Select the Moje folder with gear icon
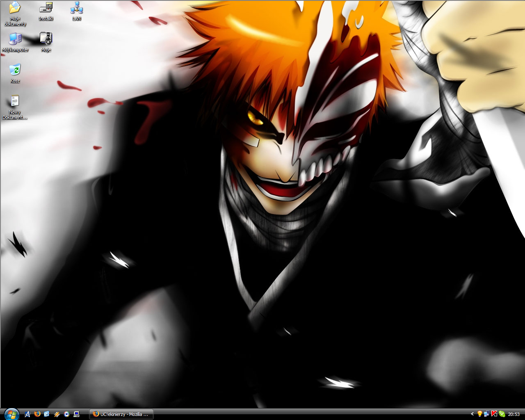The width and height of the screenshot is (525, 420). coord(46,42)
